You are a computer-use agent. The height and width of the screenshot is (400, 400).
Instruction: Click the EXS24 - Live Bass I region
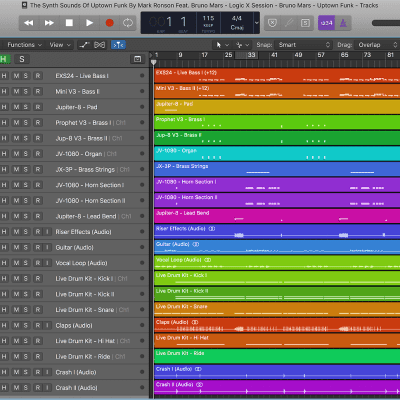coord(277,76)
